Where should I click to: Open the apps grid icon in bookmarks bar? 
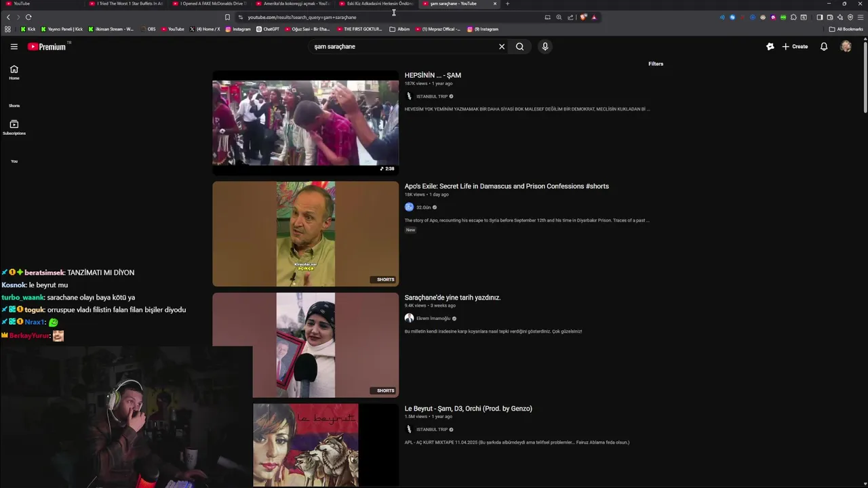[7, 29]
